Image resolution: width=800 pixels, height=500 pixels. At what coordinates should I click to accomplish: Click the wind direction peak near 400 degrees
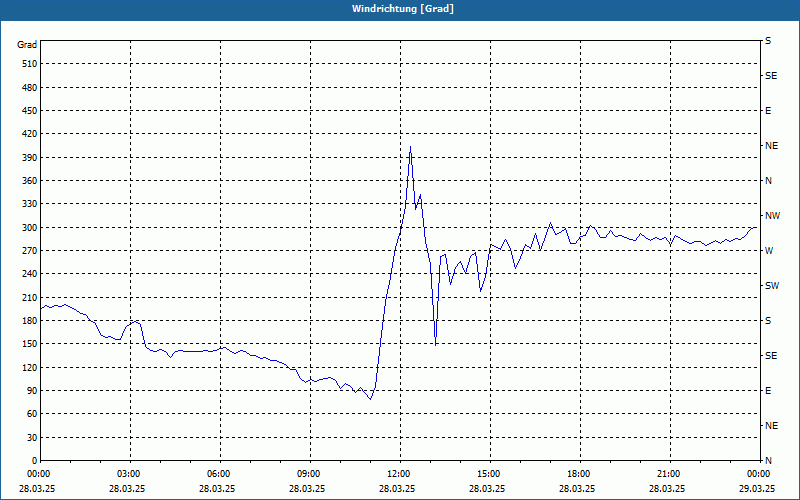(x=410, y=147)
